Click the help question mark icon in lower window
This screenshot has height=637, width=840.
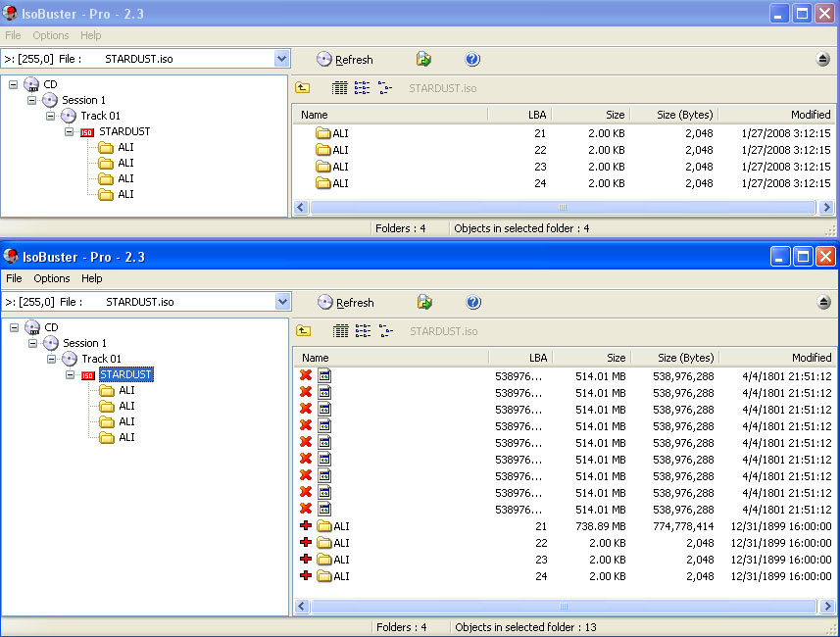click(473, 302)
